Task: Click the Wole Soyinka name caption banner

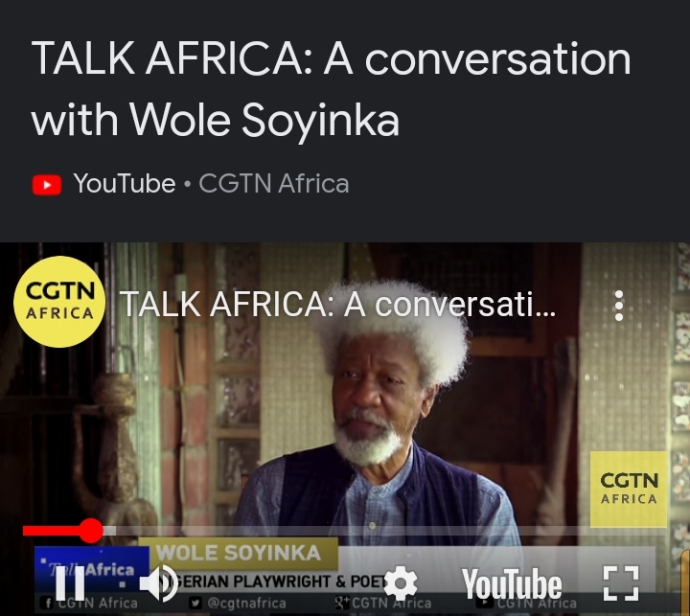Action: tap(239, 553)
